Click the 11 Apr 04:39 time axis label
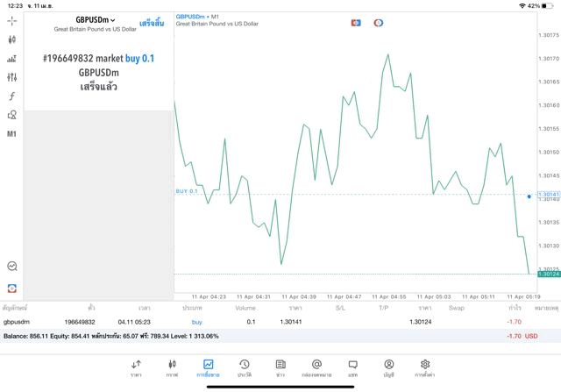The image size is (561, 392). 299,296
